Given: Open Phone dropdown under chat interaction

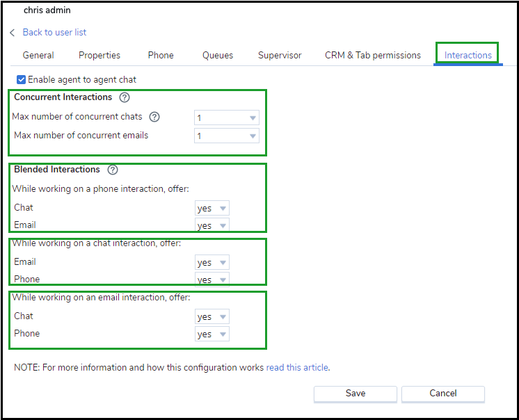Looking at the screenshot, I should click(211, 280).
